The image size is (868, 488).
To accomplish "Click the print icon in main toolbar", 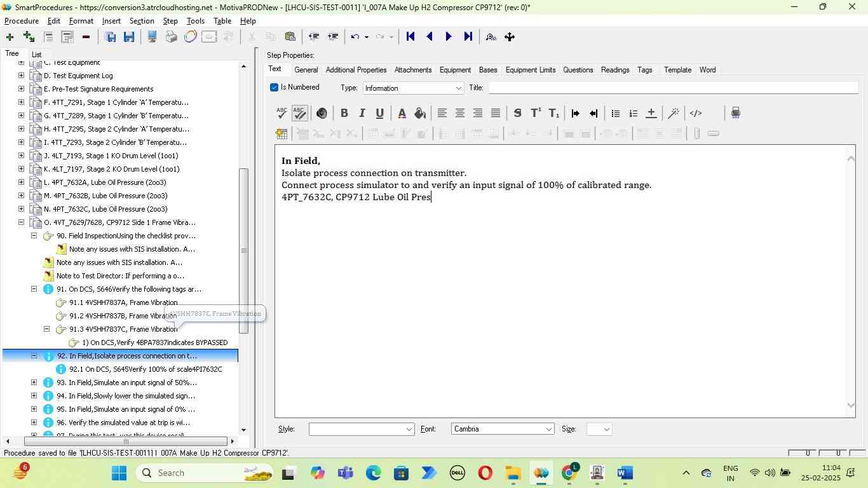I will tap(171, 37).
